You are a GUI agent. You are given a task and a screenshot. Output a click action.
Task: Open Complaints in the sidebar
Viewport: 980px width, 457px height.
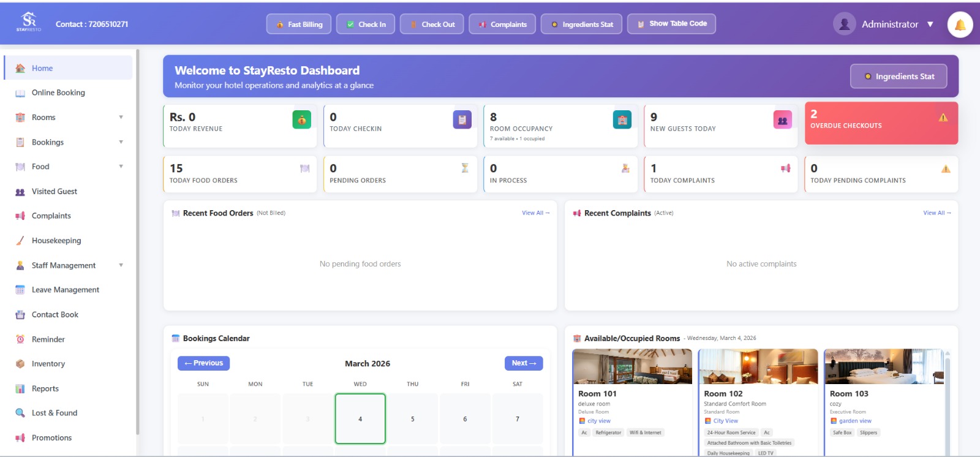click(x=68, y=216)
